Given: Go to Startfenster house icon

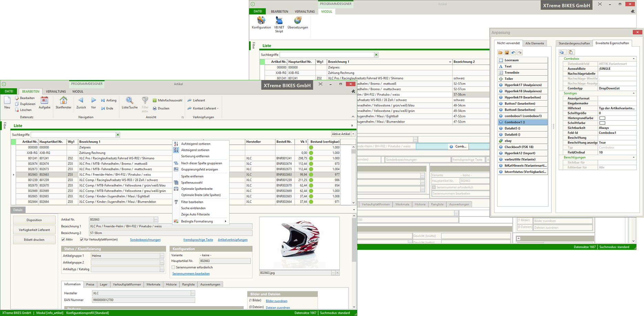Looking at the screenshot, I should coord(63,100).
